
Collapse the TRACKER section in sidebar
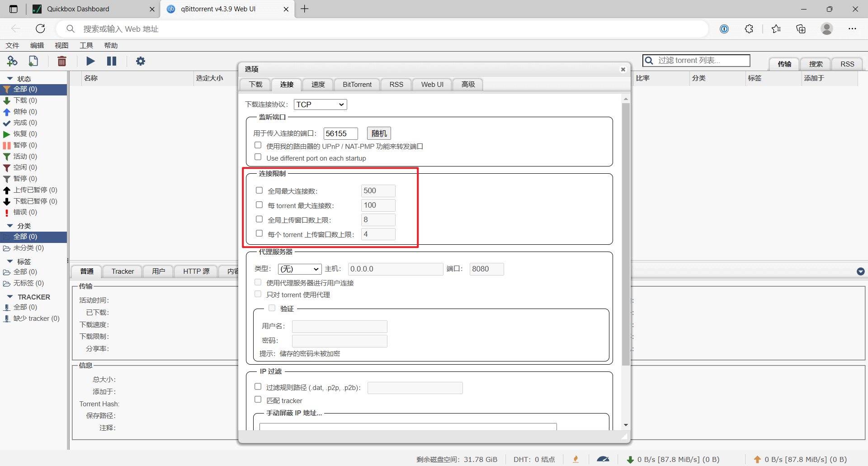pyautogui.click(x=10, y=297)
